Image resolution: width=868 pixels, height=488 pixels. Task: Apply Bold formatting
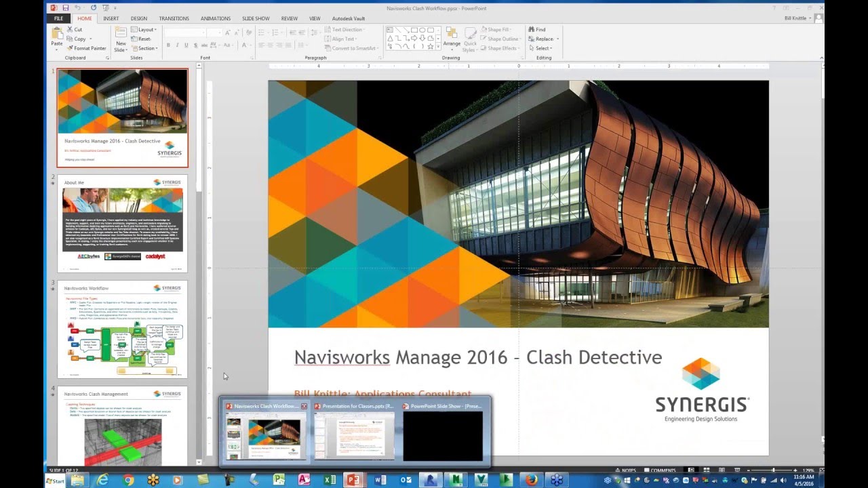pyautogui.click(x=168, y=45)
